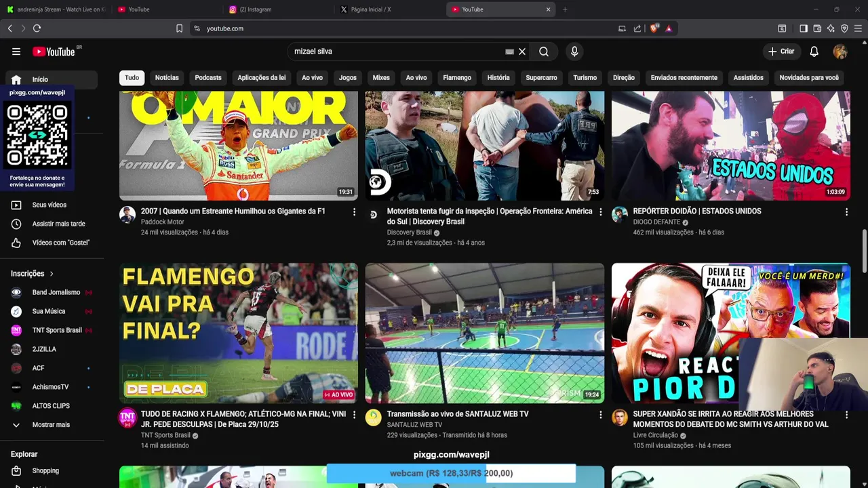Open Início in the sidebar
The height and width of the screenshot is (488, 868).
51,79
